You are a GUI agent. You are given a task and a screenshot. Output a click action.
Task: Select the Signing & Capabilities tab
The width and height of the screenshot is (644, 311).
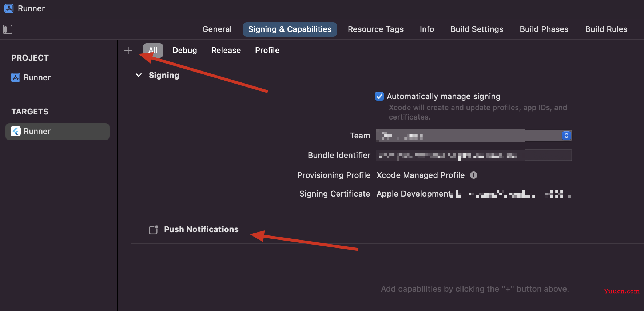tap(290, 29)
